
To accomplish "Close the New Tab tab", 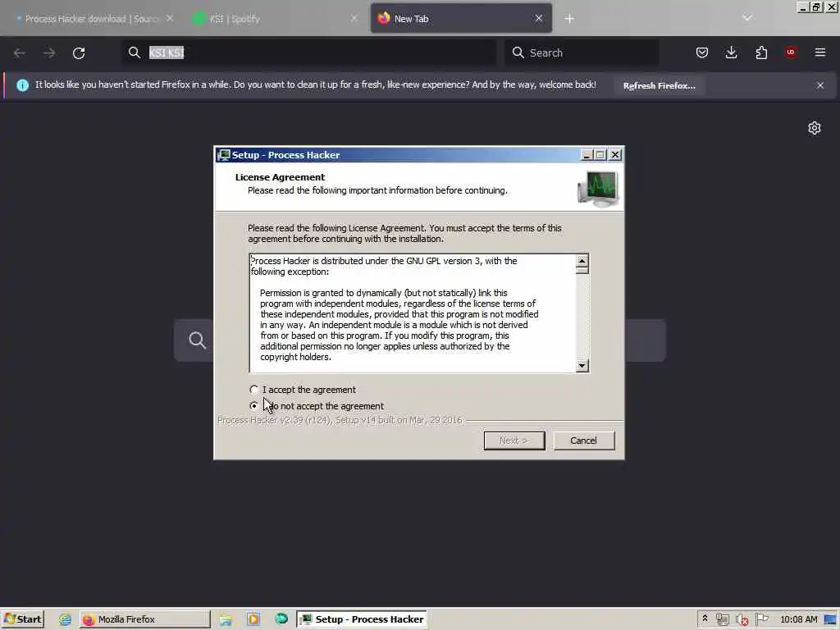I will pyautogui.click(x=539, y=18).
